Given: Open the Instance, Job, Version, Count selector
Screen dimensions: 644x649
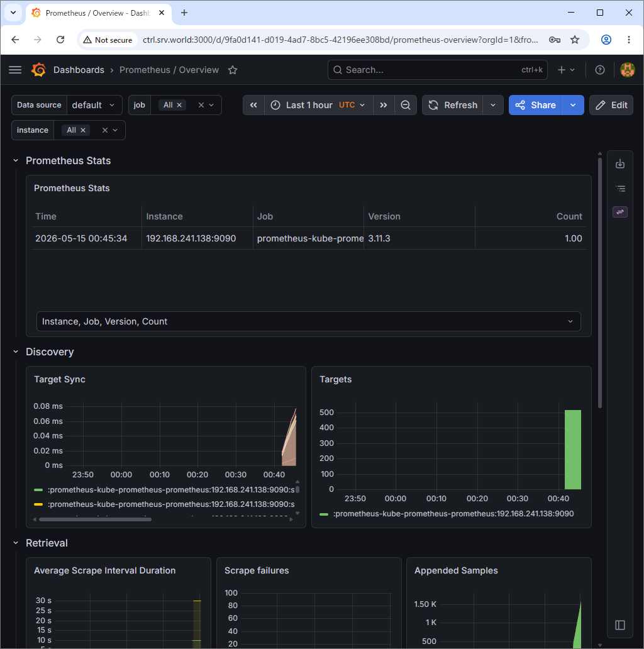Looking at the screenshot, I should 308,321.
